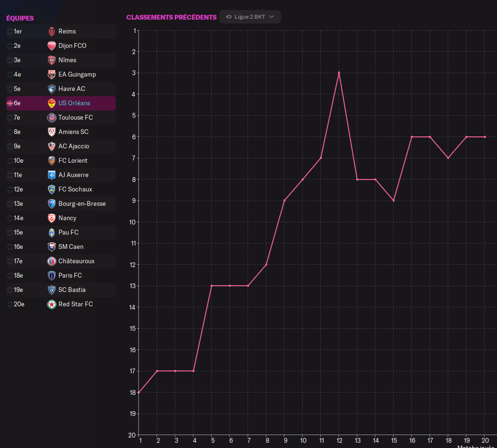This screenshot has height=448, width=497.
Task: Click the US Orléans club badge
Action: (x=51, y=103)
